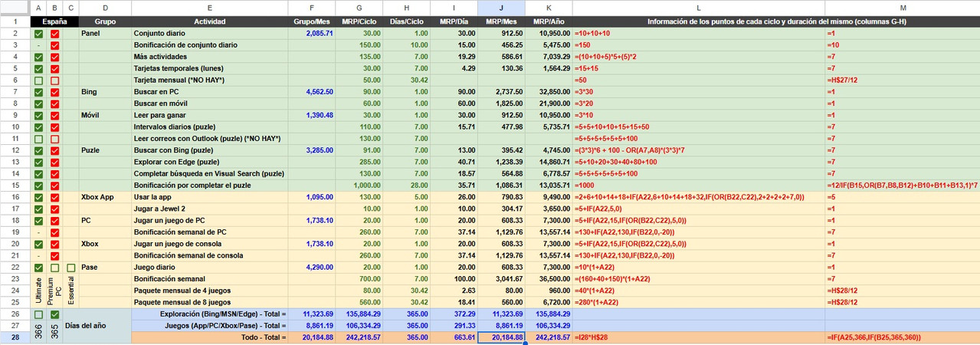Screen dimensions: 980x345
Task: Click the =1000 formula cell
Action: click(x=698, y=186)
